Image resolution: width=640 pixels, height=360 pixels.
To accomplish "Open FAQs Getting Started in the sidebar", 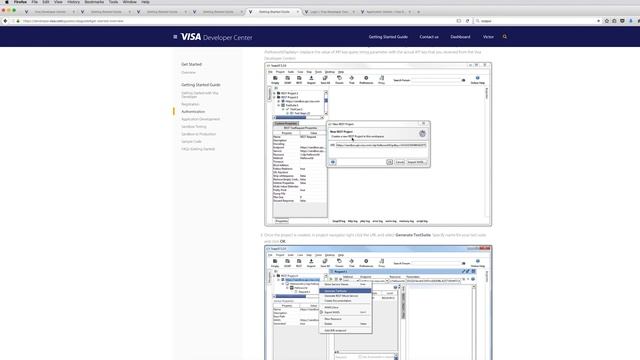I will [x=198, y=149].
